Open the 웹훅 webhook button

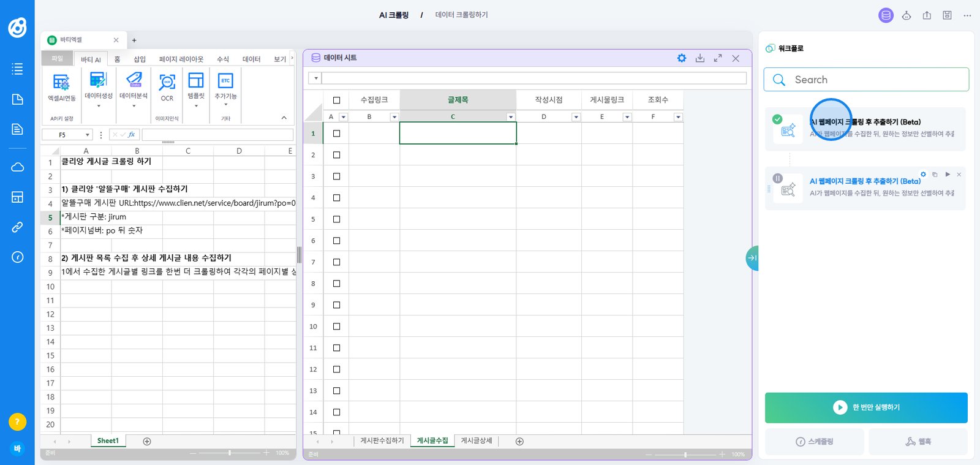click(x=918, y=442)
